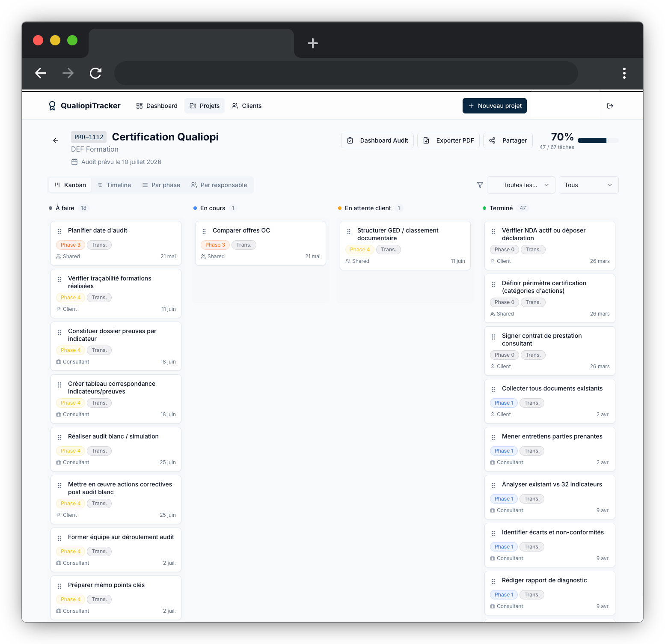Click the logout icon in header
The image size is (665, 644).
pos(610,106)
